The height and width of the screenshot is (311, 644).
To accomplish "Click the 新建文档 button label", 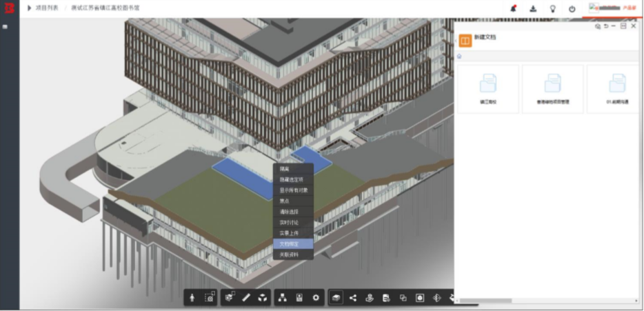I will (x=485, y=37).
